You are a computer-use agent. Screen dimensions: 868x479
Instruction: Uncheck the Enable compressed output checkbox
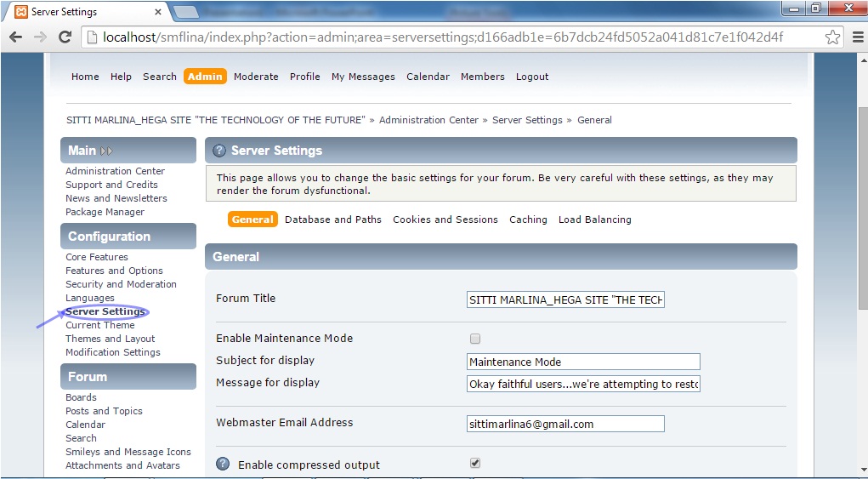click(475, 464)
